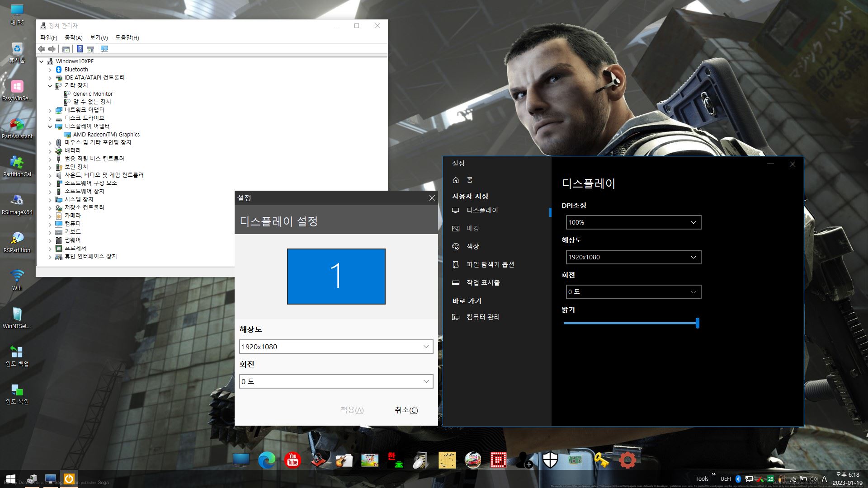Expand the 네트워크 어댑터 node
Screen dimensions: 868x488
coord(50,110)
